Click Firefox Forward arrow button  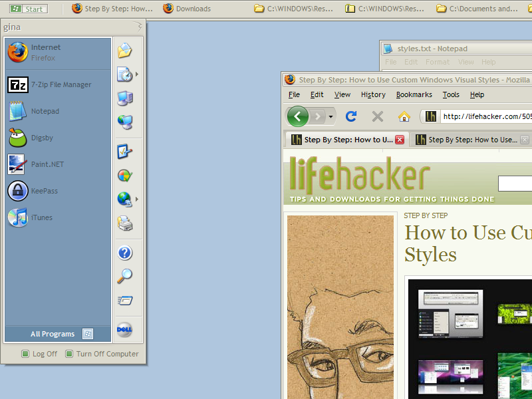pyautogui.click(x=318, y=117)
